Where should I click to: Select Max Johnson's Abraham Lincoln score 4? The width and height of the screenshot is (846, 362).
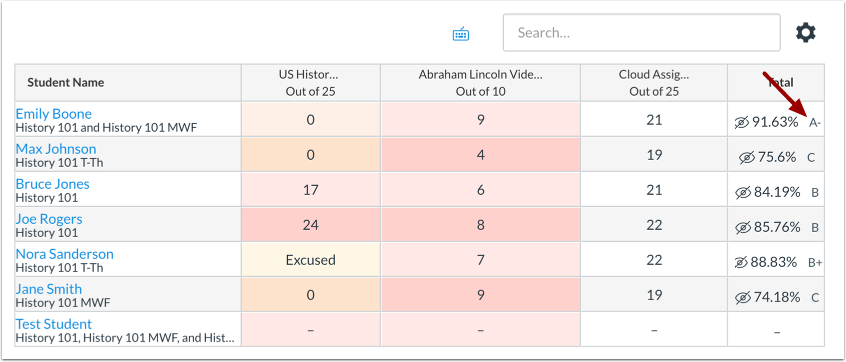click(480, 154)
